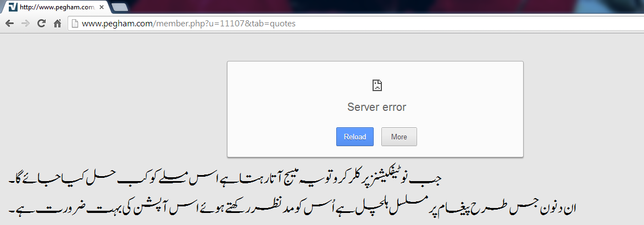Close the pegham.com tab
The width and height of the screenshot is (644, 225).
click(x=102, y=7)
